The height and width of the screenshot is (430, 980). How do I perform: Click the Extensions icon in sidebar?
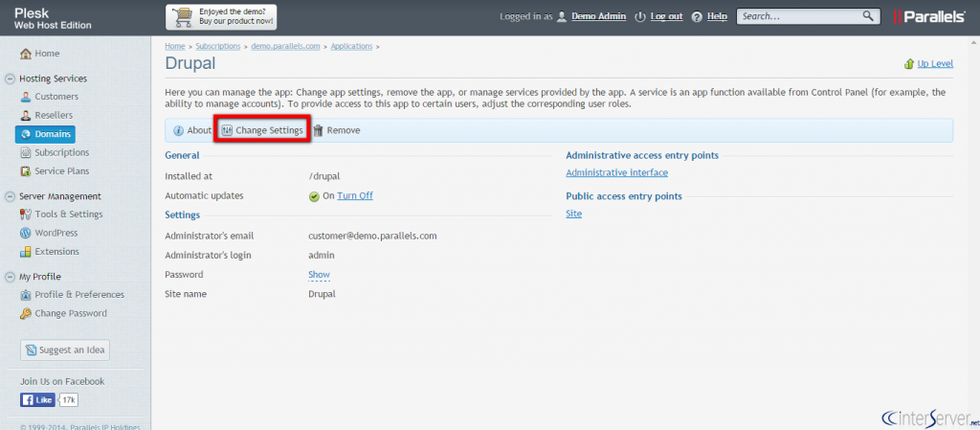coord(26,252)
